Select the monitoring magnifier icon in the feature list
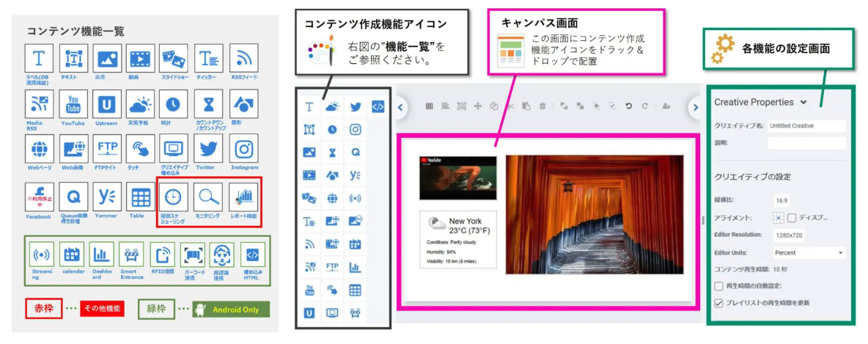This screenshot has height=344, width=868. (207, 197)
